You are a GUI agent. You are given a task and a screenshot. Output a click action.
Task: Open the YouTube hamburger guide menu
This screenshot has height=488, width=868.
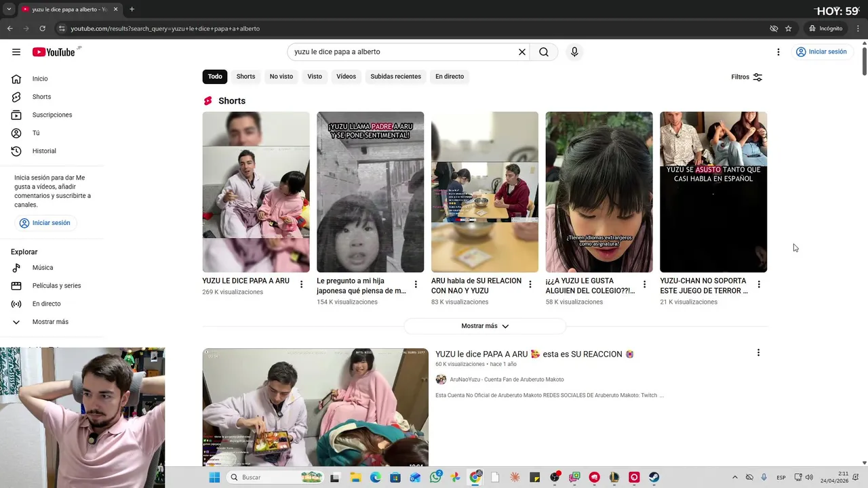pyautogui.click(x=16, y=52)
